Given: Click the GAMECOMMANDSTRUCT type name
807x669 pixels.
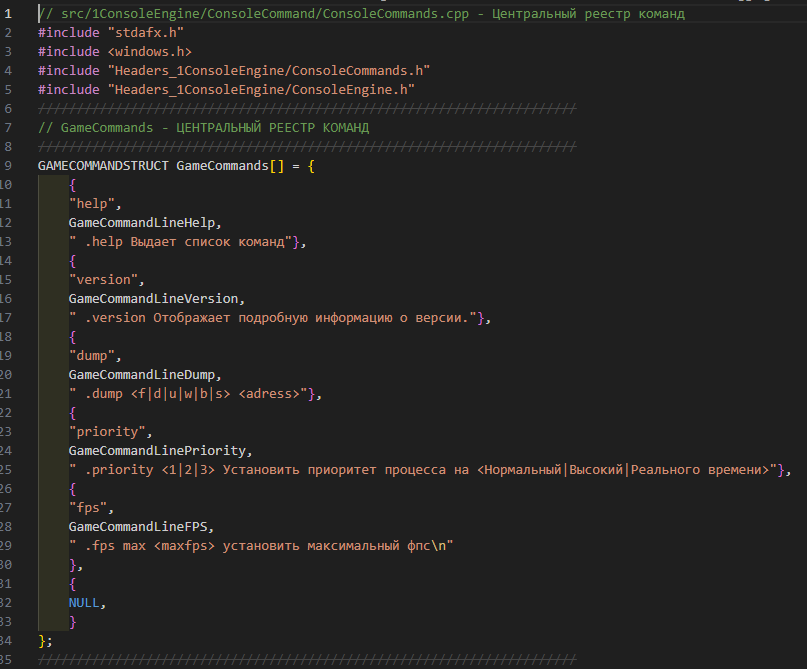Looking at the screenshot, I should [103, 165].
